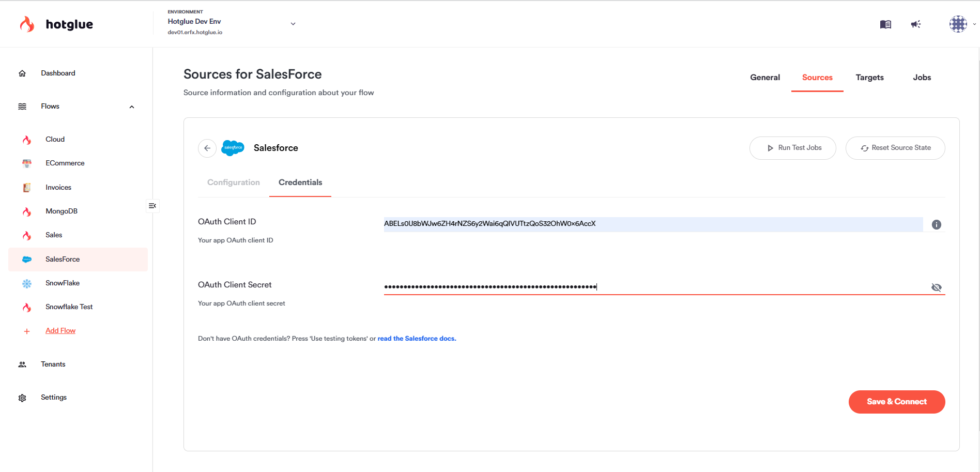Collapse the Flows section chevron
This screenshot has height=472, width=980.
click(x=132, y=107)
